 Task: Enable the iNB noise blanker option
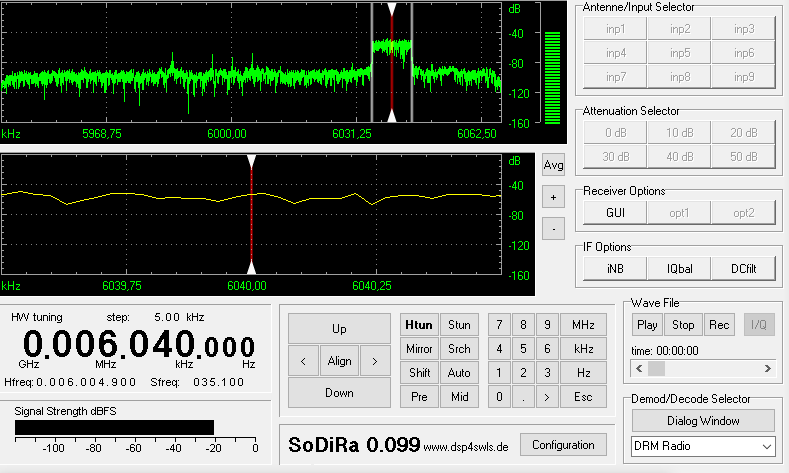[x=615, y=268]
